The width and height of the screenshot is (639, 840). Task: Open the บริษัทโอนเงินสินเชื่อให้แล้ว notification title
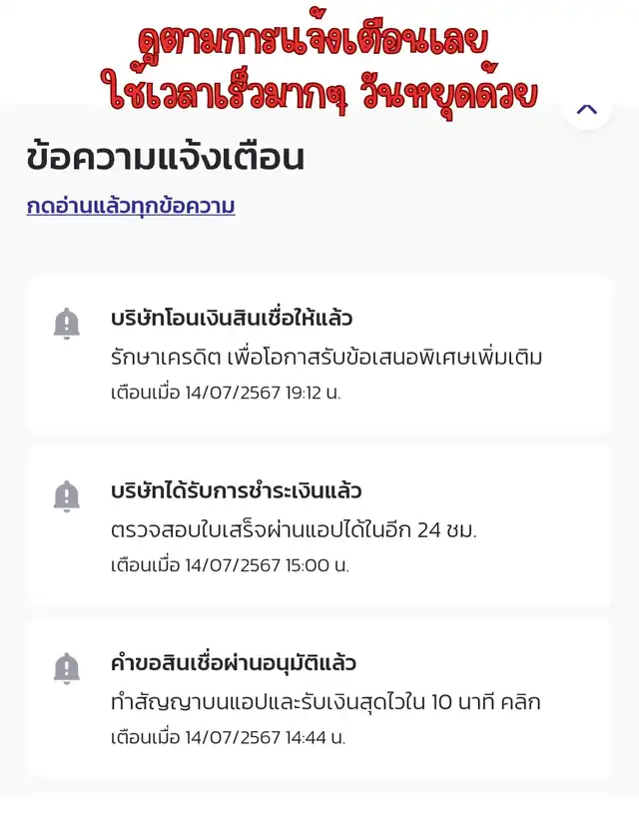point(232,320)
